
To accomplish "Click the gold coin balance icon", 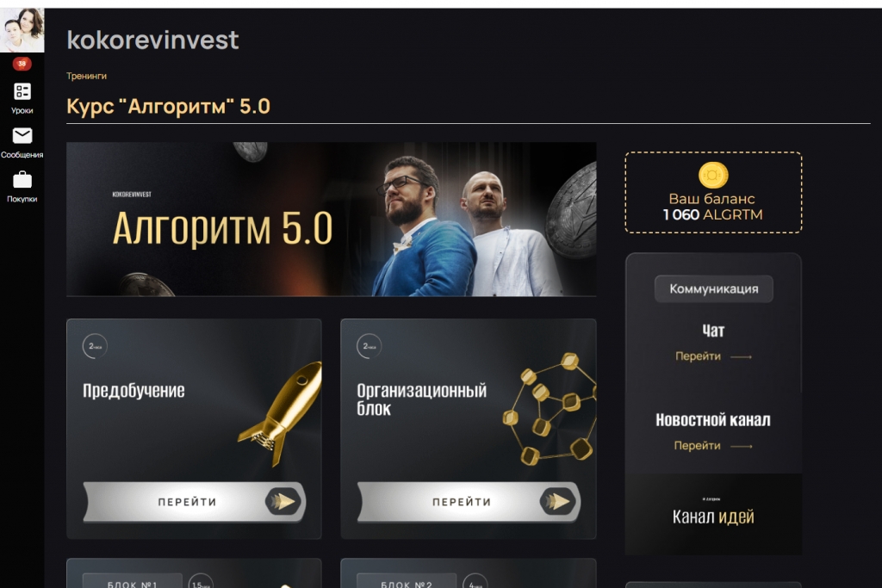I will point(712,176).
